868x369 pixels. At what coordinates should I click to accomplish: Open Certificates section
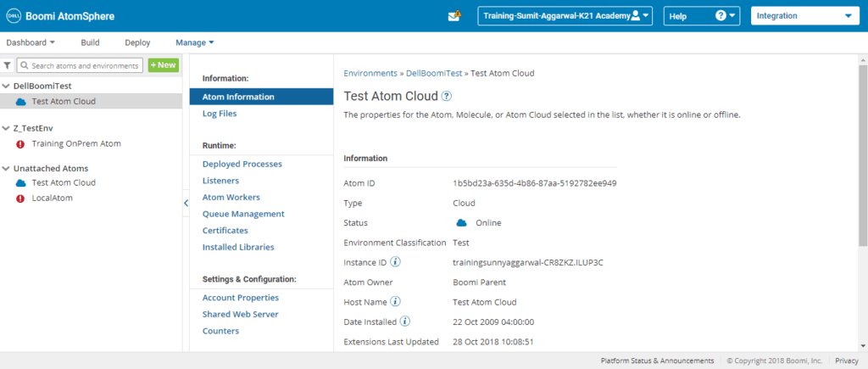pyautogui.click(x=225, y=231)
